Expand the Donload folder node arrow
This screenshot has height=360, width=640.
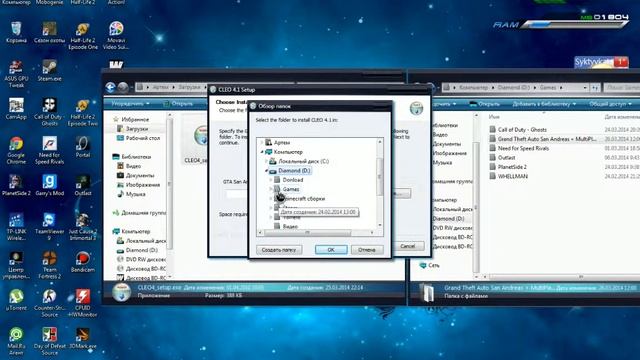tap(271, 180)
